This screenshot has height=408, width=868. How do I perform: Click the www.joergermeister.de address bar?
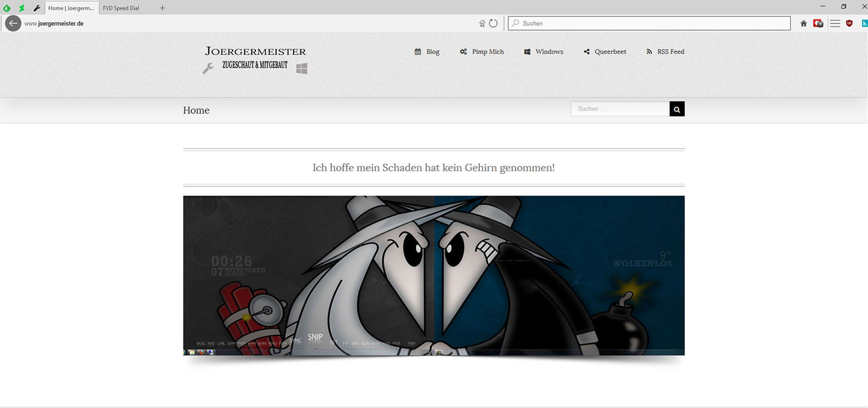[x=249, y=23]
